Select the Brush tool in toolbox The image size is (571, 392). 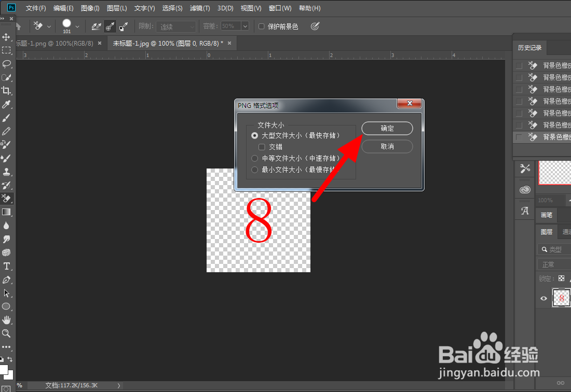(x=6, y=118)
